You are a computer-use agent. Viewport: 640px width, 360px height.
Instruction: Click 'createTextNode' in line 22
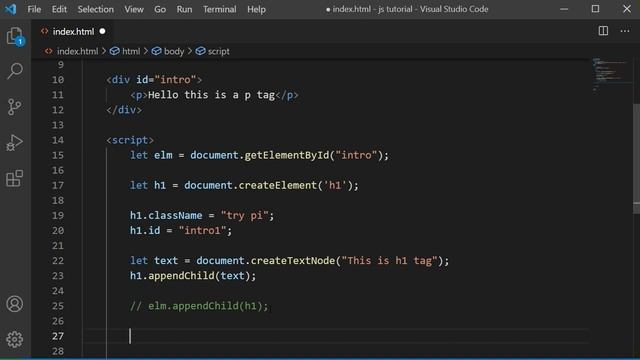tap(293, 260)
